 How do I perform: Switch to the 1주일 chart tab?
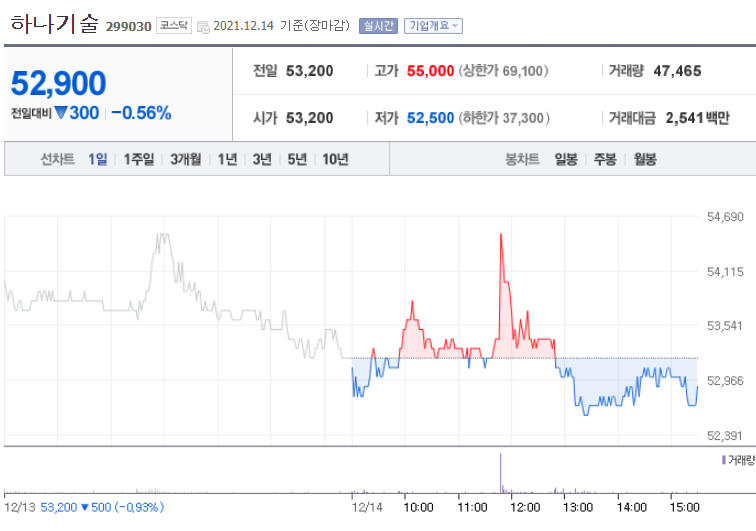coord(139,159)
